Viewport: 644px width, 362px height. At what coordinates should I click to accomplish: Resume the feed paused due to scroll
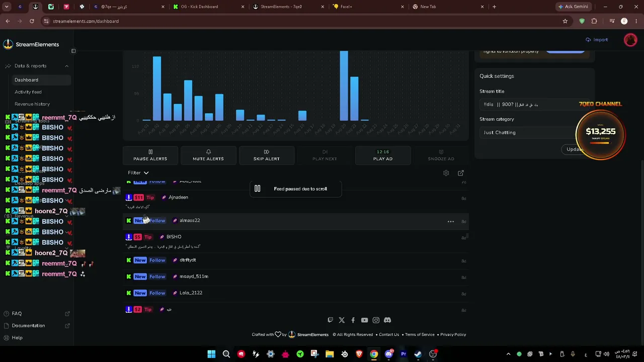[x=296, y=189]
